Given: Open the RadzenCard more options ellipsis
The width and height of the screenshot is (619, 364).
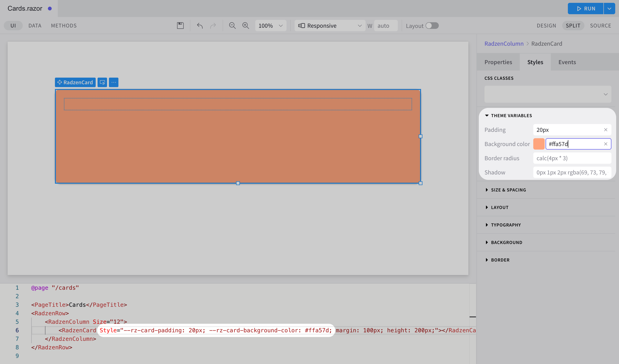Looking at the screenshot, I should [113, 82].
